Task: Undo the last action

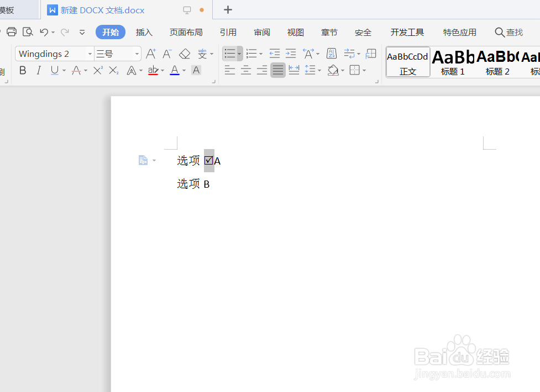Action: [44, 32]
